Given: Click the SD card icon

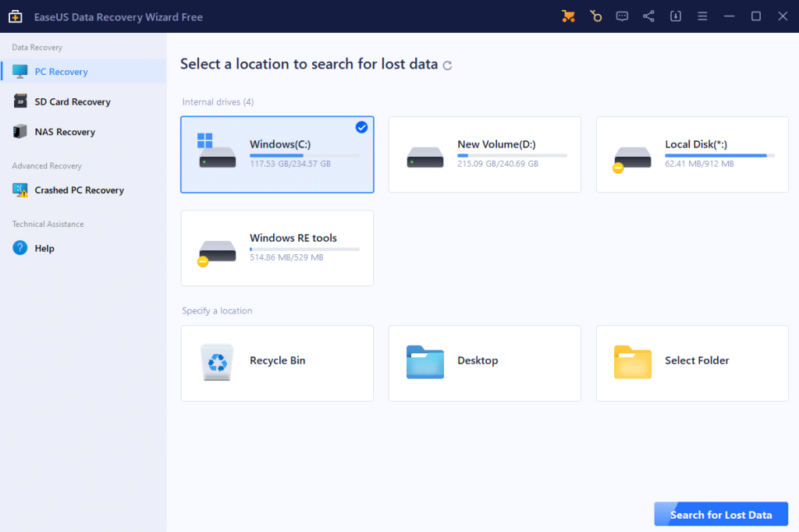Looking at the screenshot, I should click(20, 101).
